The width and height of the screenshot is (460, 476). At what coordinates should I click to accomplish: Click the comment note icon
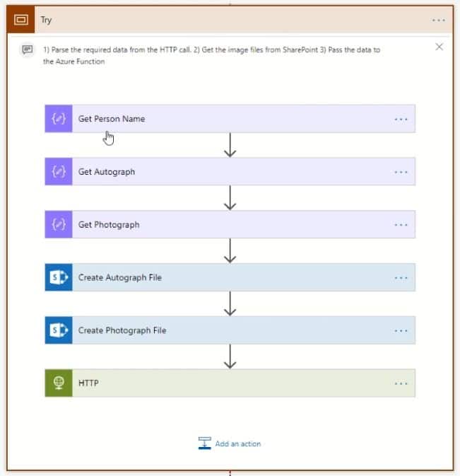pos(28,50)
